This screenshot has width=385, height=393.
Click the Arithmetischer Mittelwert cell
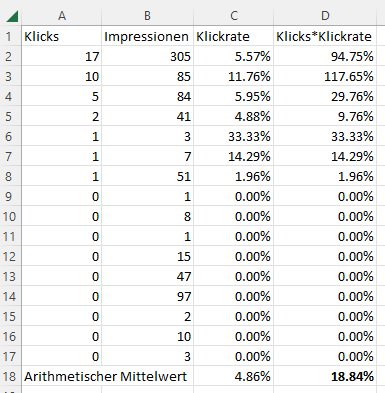click(x=108, y=376)
